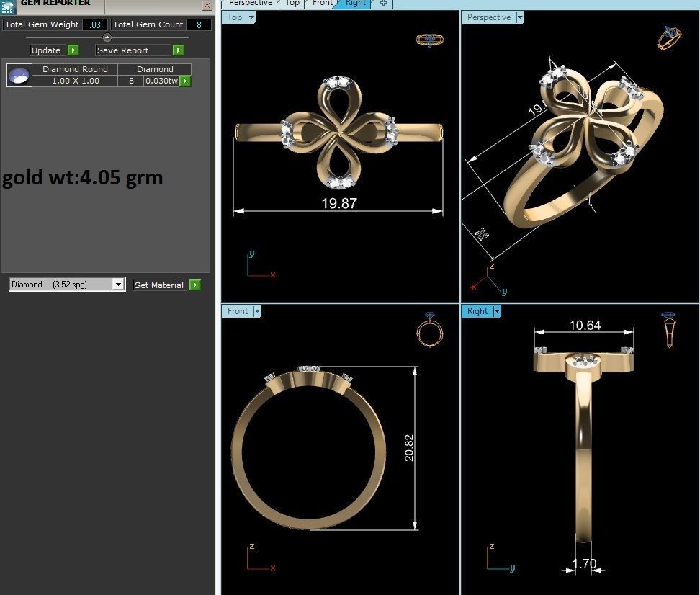The image size is (700, 595).
Task: Click the 10.64 dimension in Right viewport
Action: tap(585, 325)
